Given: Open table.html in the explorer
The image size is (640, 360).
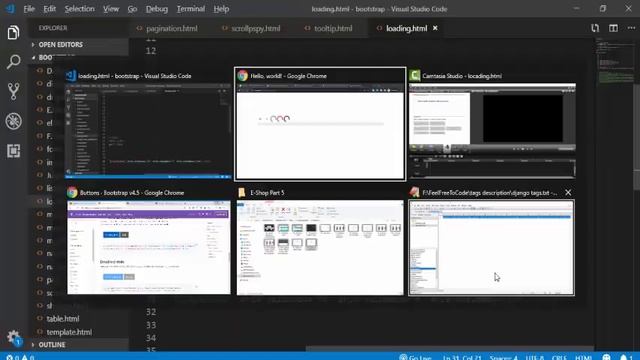Looking at the screenshot, I should (x=62, y=319).
